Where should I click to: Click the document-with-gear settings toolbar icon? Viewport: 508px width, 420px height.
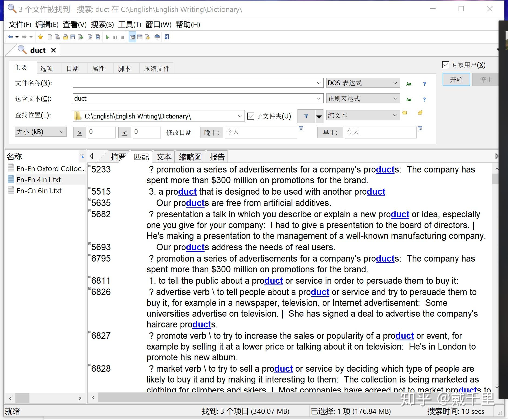(147, 37)
